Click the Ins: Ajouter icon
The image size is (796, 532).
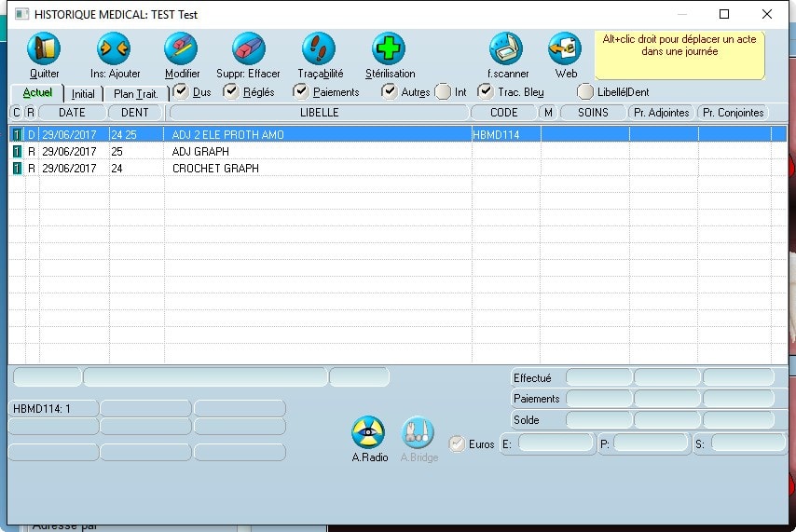pyautogui.click(x=115, y=48)
